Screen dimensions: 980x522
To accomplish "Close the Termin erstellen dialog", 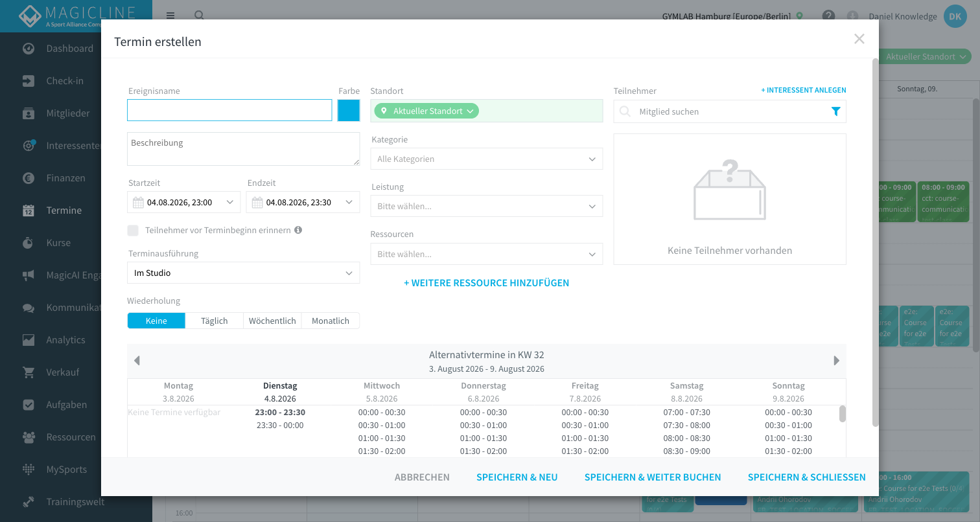I will click(x=859, y=39).
